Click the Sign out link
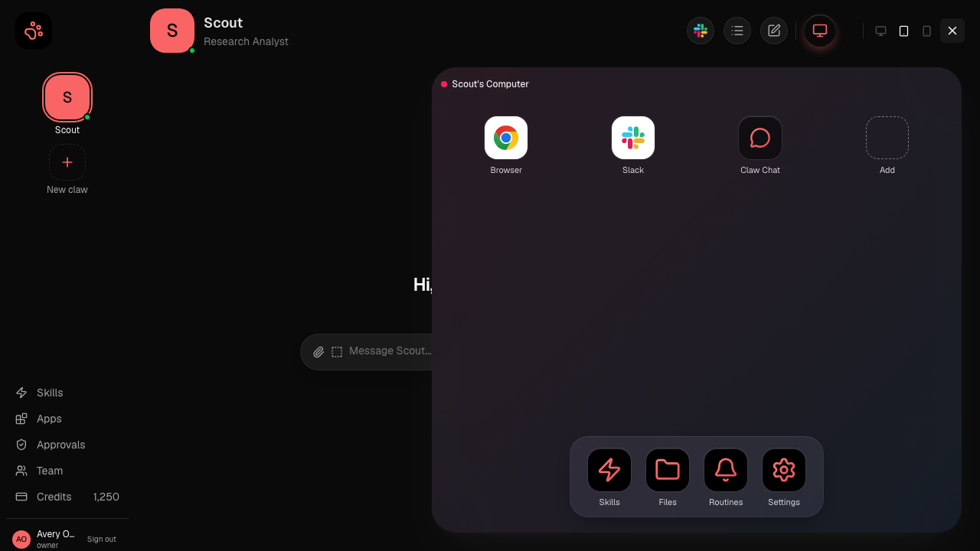Screen dimensions: 980x551 click(x=102, y=540)
